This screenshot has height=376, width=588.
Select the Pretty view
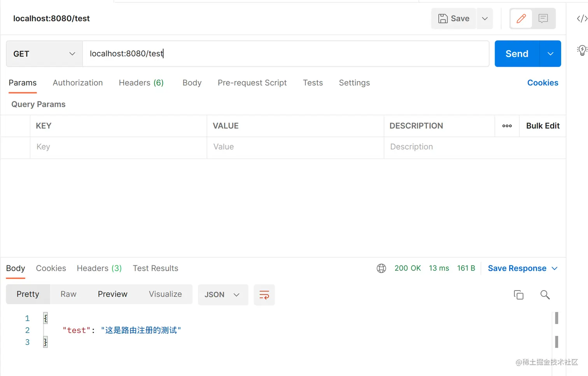pos(28,294)
